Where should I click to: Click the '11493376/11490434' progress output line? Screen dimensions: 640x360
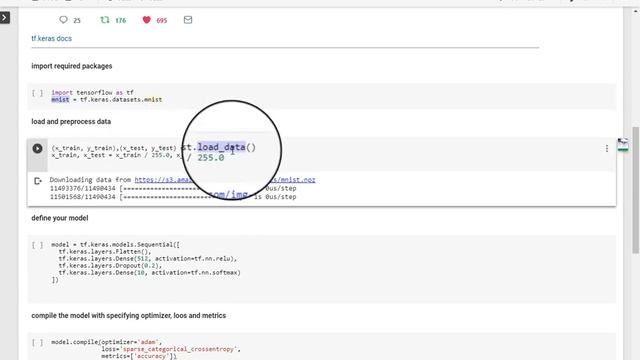pyautogui.click(x=173, y=188)
